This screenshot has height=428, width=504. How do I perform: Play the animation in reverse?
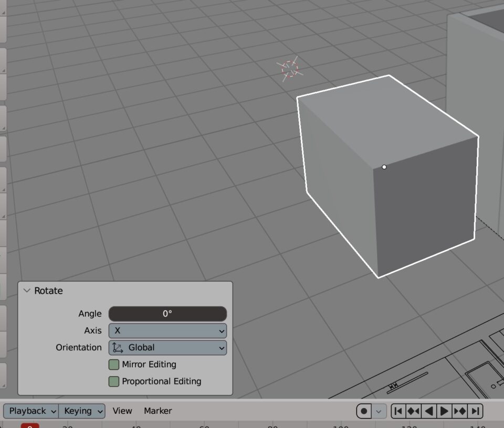coord(429,411)
